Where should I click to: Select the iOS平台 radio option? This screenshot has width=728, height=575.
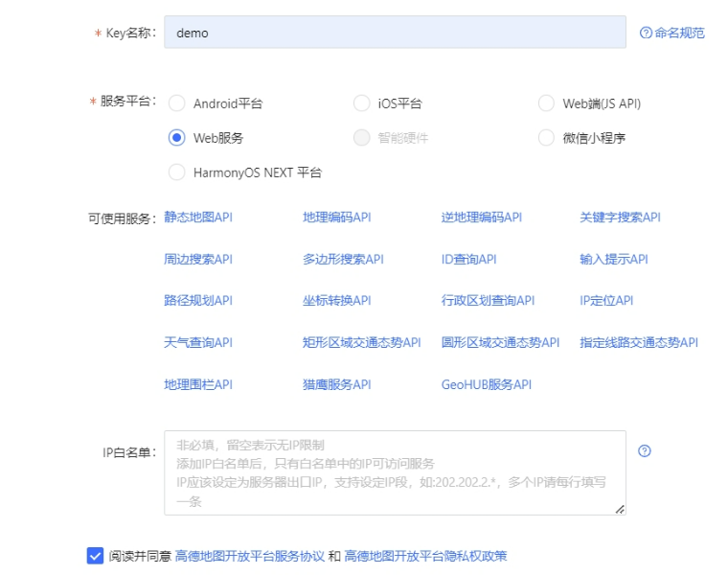pos(361,103)
